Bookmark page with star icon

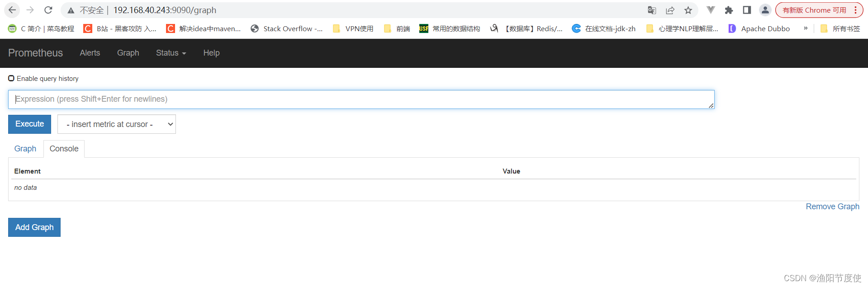pos(688,10)
